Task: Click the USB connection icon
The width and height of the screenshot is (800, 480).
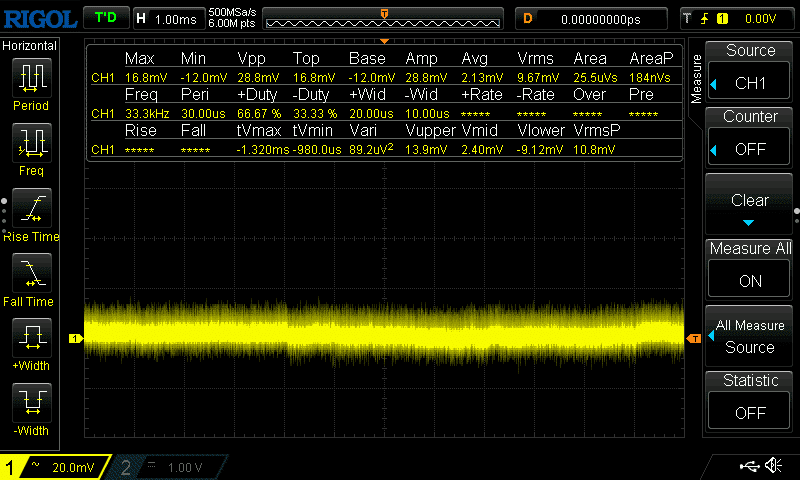Action: (x=749, y=466)
